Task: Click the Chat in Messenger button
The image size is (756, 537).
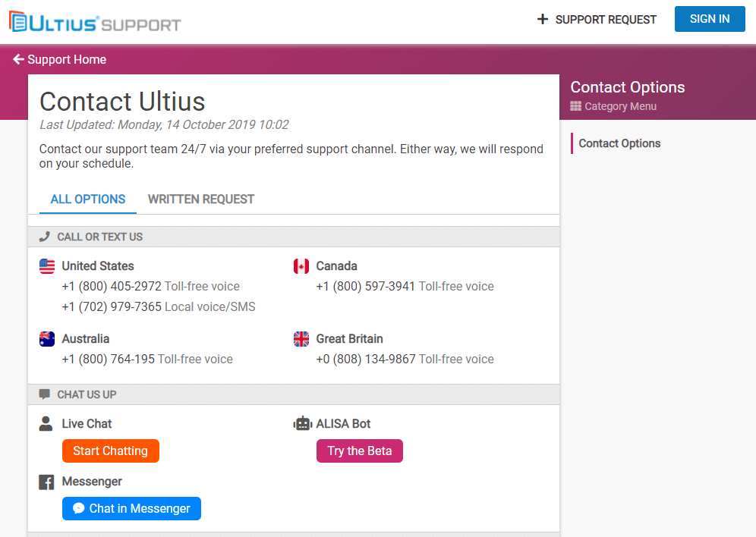Action: tap(131, 509)
